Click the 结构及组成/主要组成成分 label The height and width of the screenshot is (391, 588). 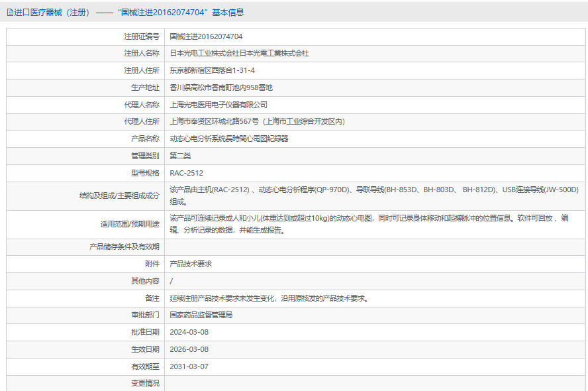coord(119,196)
